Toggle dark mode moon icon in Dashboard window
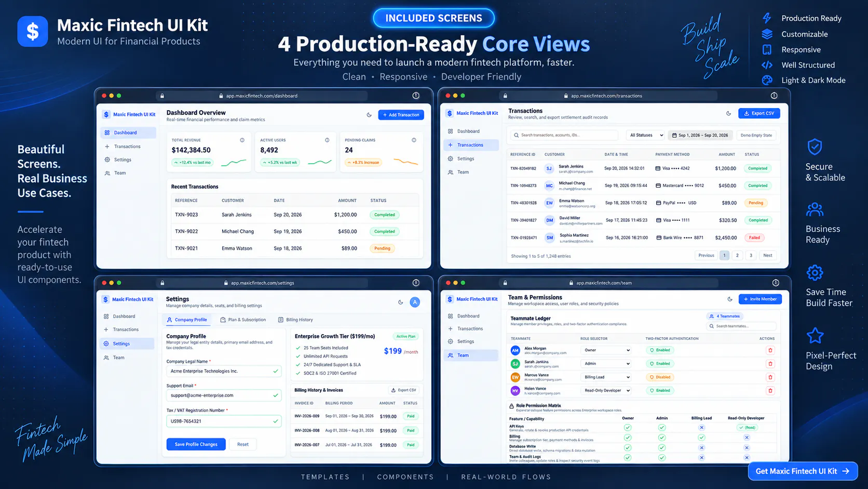Image resolution: width=868 pixels, height=489 pixels. pyautogui.click(x=369, y=115)
